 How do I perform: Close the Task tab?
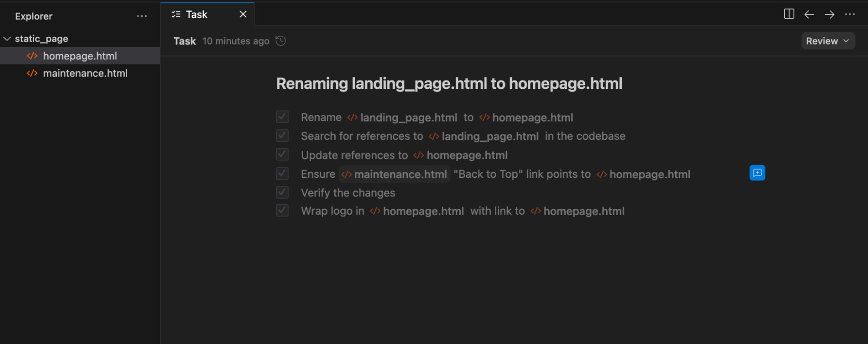(243, 14)
